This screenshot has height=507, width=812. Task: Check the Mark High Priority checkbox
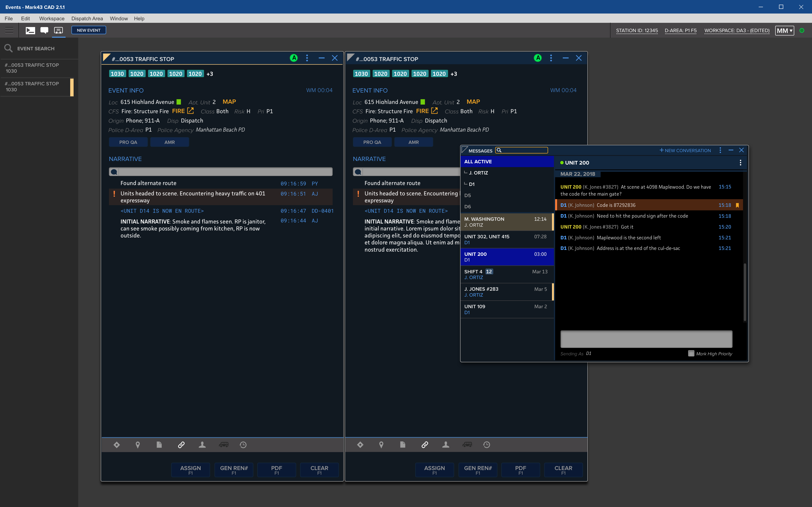(691, 353)
